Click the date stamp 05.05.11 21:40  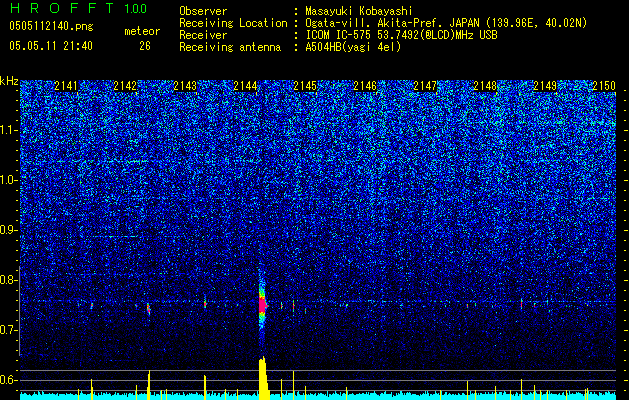tap(51, 46)
